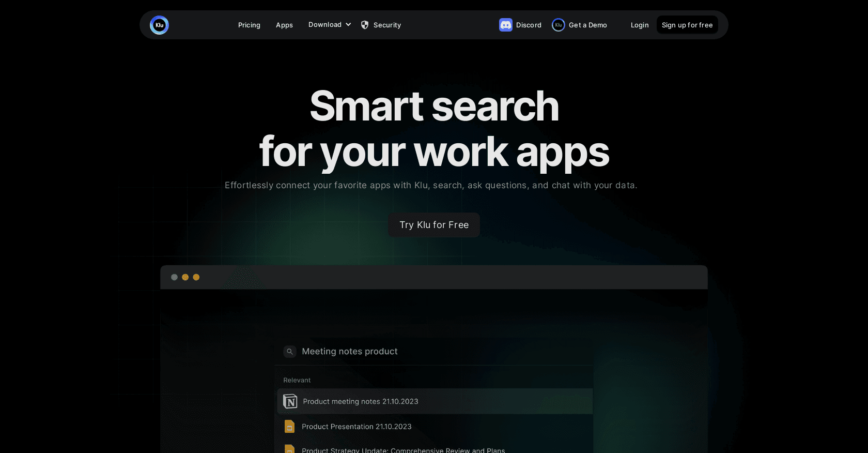This screenshot has width=868, height=453.
Task: Click the Notion icon in search results
Action: point(290,401)
